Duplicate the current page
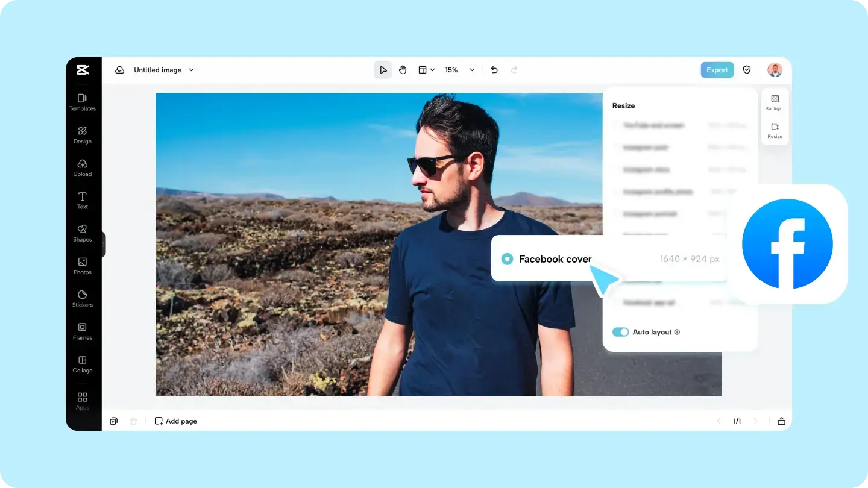868x488 pixels. (113, 421)
